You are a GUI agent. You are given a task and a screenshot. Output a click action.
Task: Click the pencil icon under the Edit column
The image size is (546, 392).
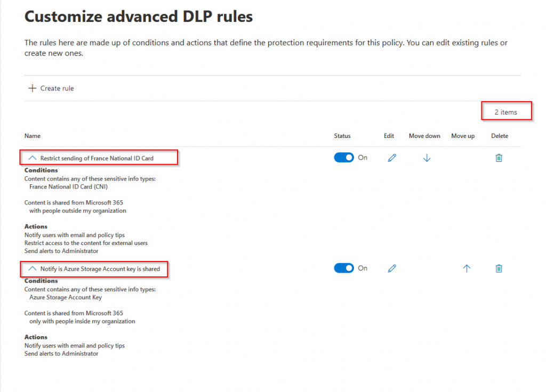click(392, 158)
